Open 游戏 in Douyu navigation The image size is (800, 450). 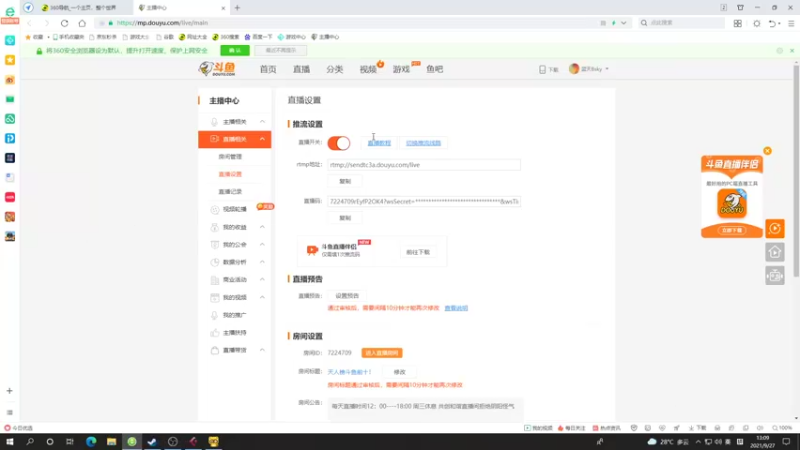click(x=402, y=69)
